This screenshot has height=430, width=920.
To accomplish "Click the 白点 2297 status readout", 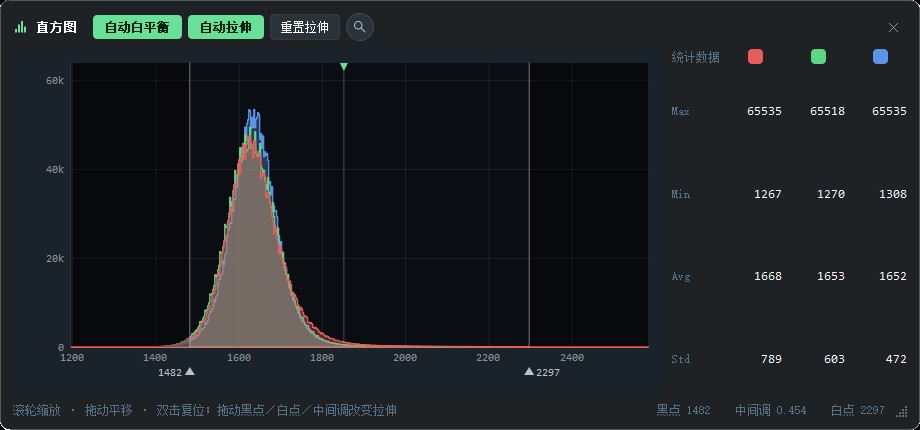I will coord(858,410).
